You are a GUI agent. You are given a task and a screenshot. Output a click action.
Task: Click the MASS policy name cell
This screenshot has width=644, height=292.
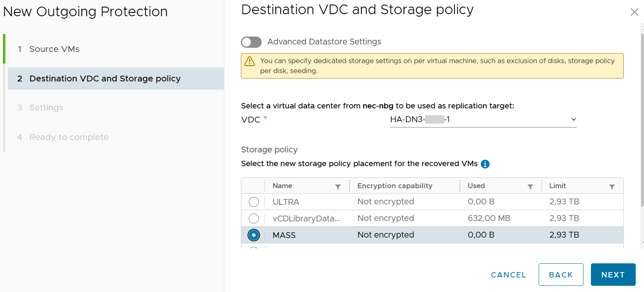pos(284,235)
